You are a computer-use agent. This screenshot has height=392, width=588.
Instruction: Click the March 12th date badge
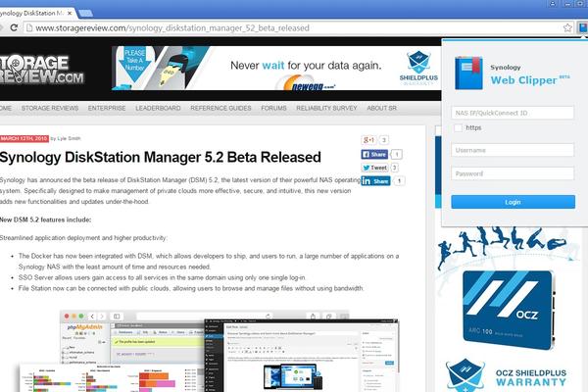tap(24, 138)
